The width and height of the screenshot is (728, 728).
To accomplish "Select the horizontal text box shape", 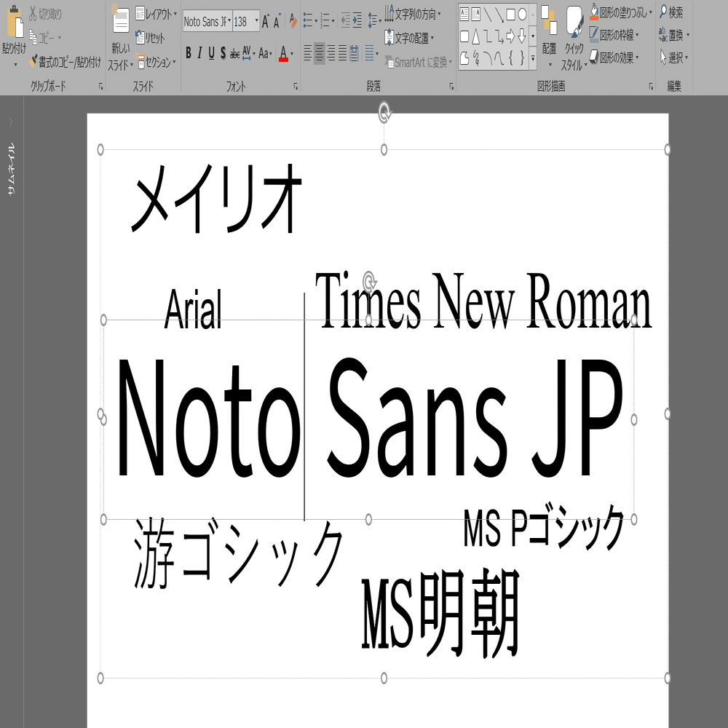I will pos(464,15).
